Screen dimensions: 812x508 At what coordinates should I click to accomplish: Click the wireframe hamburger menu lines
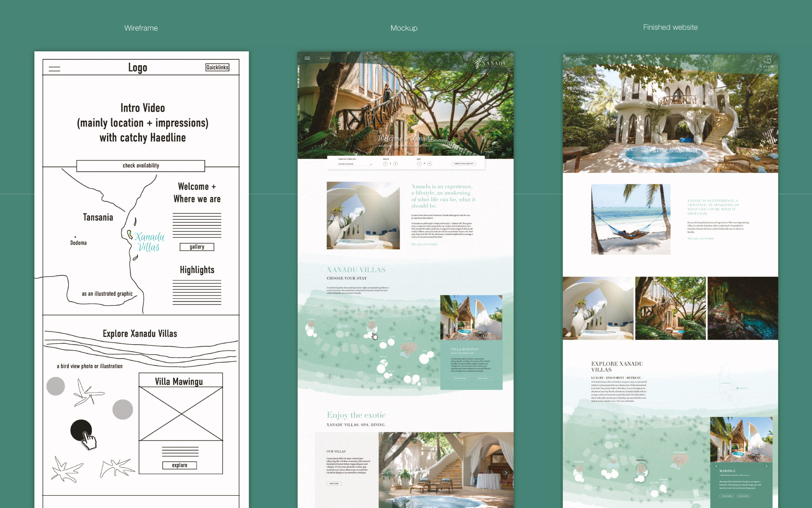pos(55,69)
